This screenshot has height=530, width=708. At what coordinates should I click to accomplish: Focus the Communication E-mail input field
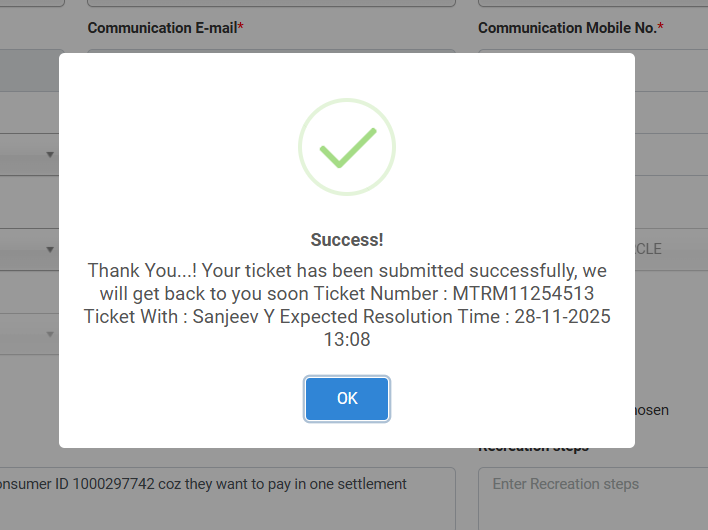click(271, 60)
